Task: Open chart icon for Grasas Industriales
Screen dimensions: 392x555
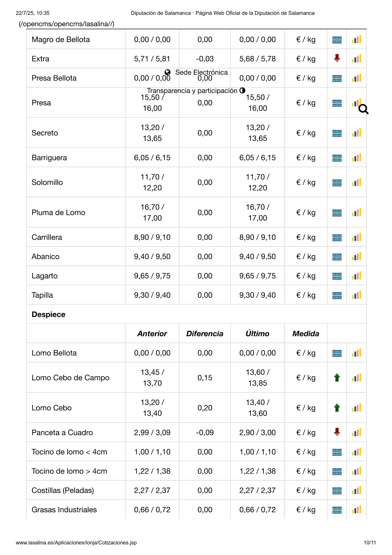Action: coord(356,510)
